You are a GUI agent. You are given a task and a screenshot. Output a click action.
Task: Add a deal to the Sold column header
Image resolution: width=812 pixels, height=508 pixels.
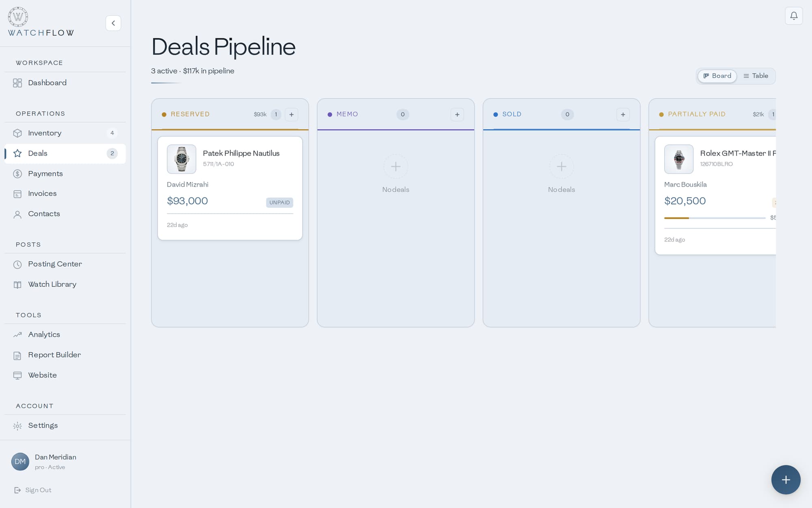tap(623, 115)
